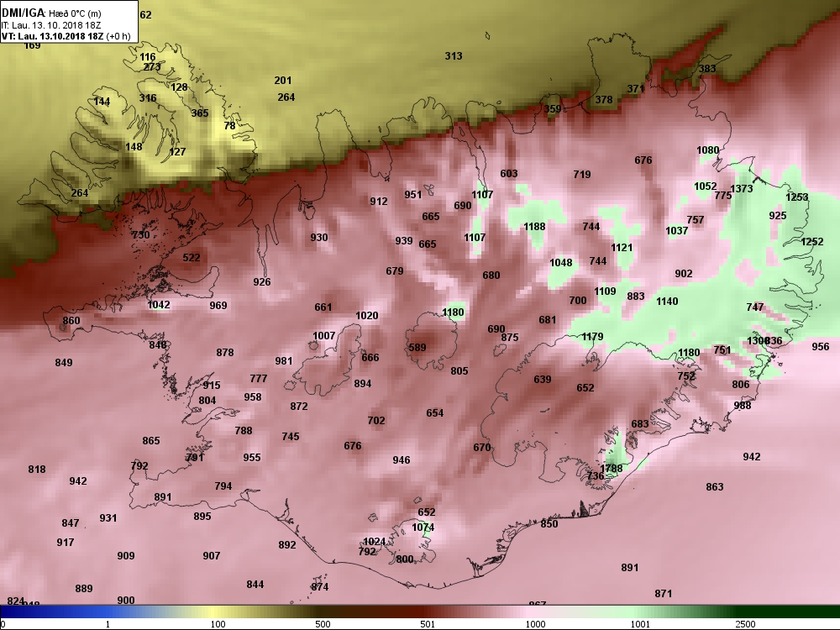Viewport: 840px width, 630px height.
Task: Click the '2500' label on the color scale
Action: point(745,624)
